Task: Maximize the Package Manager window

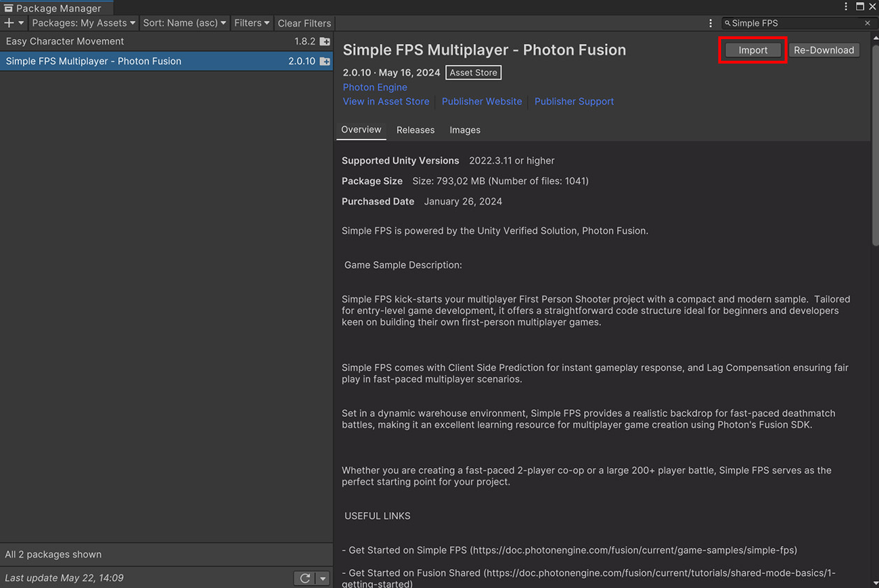Action: pyautogui.click(x=860, y=6)
